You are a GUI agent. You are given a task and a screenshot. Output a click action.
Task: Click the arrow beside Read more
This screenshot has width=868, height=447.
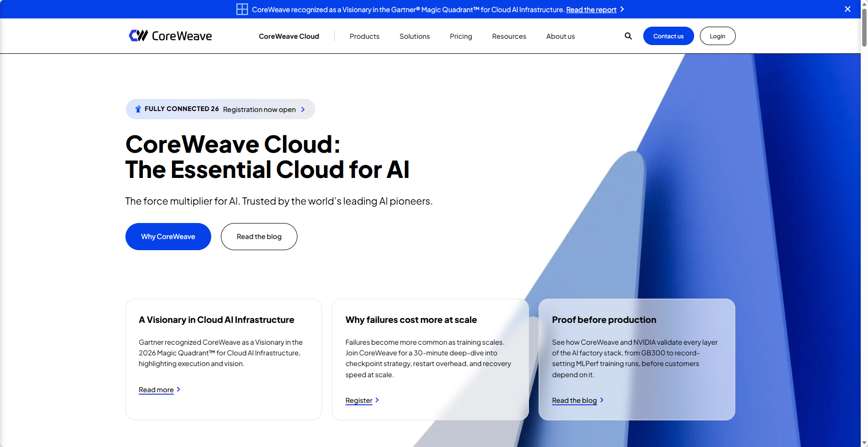(178, 389)
